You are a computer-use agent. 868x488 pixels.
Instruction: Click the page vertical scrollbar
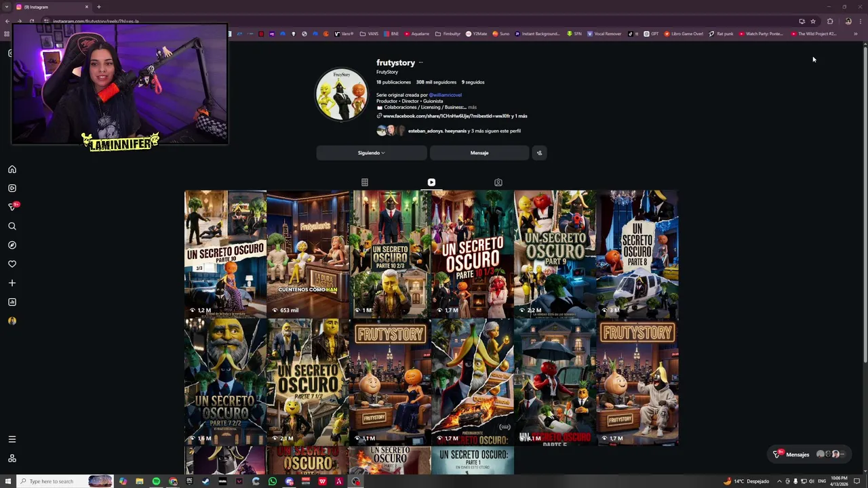coord(865,203)
